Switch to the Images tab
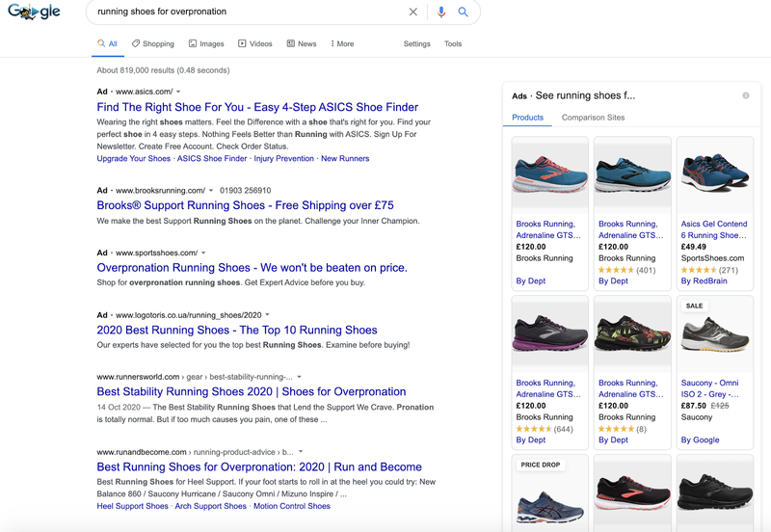771x532 pixels. (x=206, y=43)
